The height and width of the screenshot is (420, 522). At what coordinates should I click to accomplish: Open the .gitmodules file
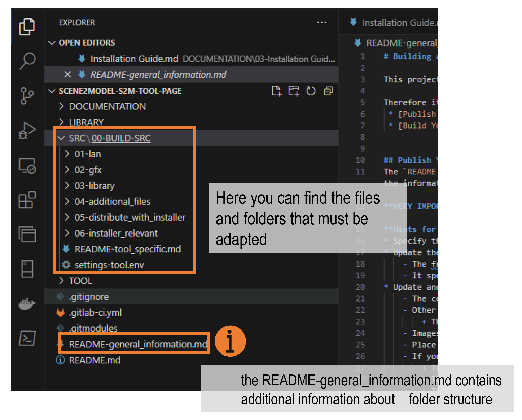point(93,328)
